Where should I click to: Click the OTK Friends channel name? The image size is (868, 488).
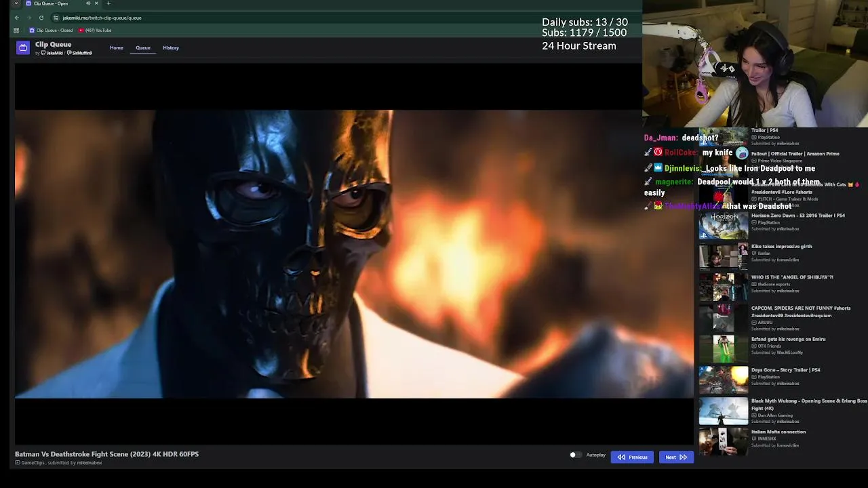pos(769,346)
